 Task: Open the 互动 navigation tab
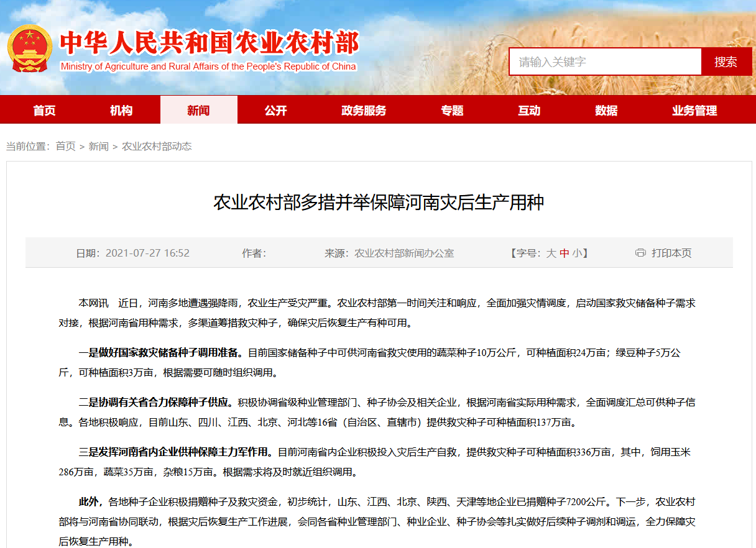pyautogui.click(x=529, y=110)
